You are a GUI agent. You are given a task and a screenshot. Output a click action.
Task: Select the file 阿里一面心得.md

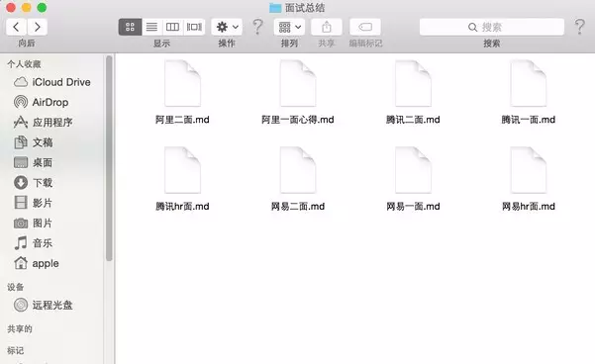point(298,92)
